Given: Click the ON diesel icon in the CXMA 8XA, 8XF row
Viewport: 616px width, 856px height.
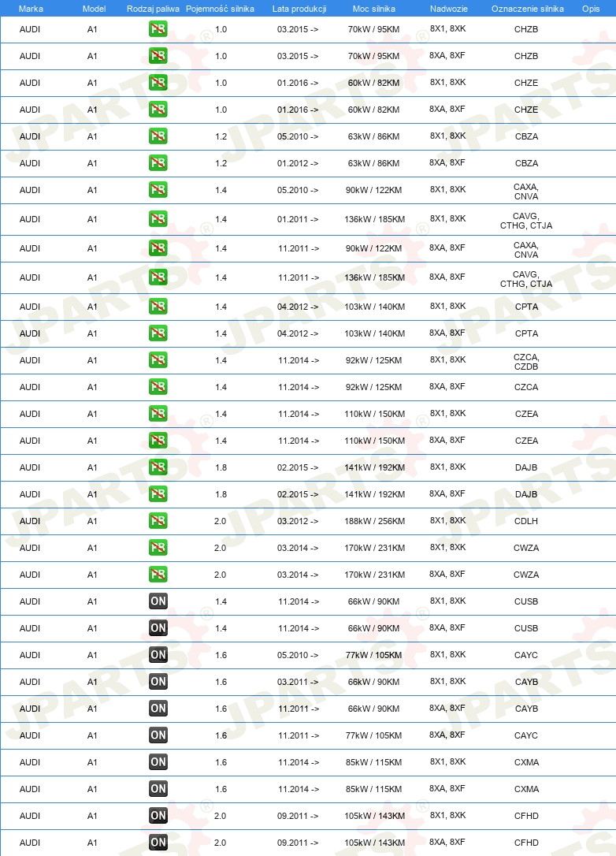Looking at the screenshot, I should click(158, 788).
